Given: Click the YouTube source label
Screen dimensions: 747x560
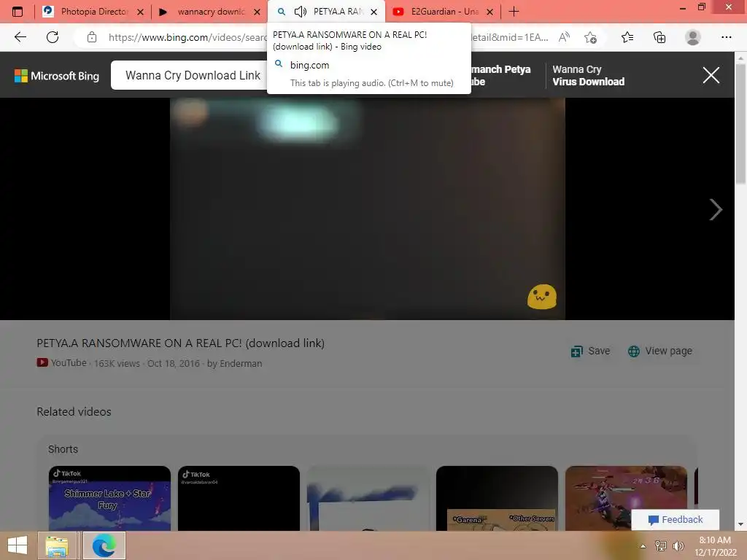Looking at the screenshot, I should [62, 363].
